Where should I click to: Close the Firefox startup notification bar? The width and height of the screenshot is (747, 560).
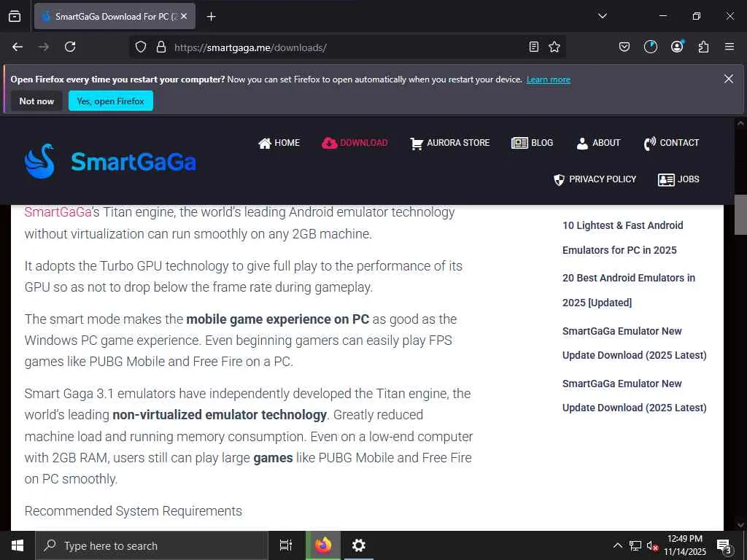pos(729,79)
